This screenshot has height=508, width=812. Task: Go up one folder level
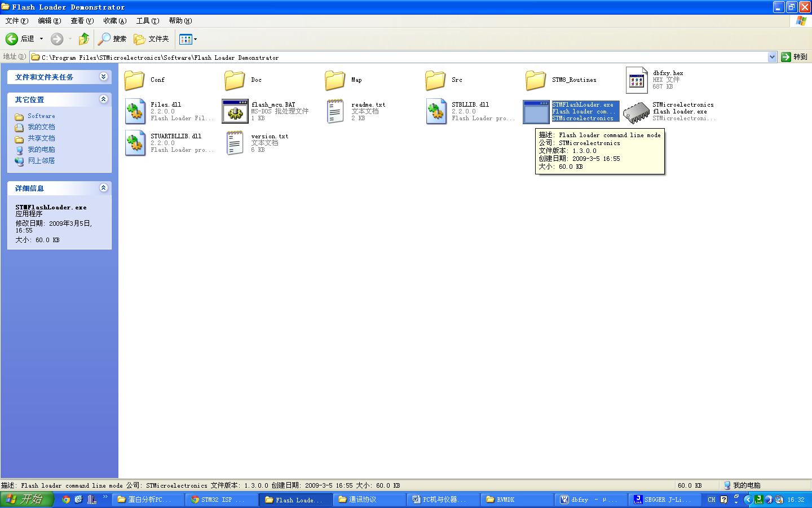point(84,39)
